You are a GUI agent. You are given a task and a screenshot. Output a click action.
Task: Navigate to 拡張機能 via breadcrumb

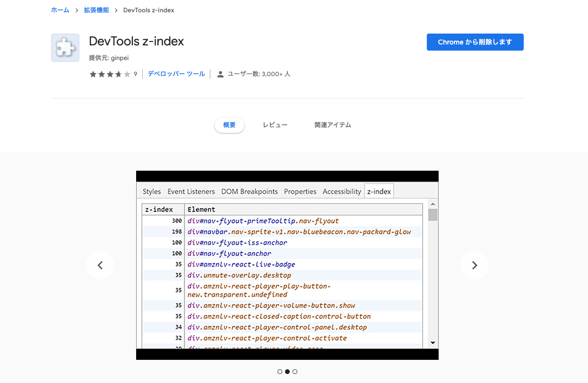pos(96,9)
